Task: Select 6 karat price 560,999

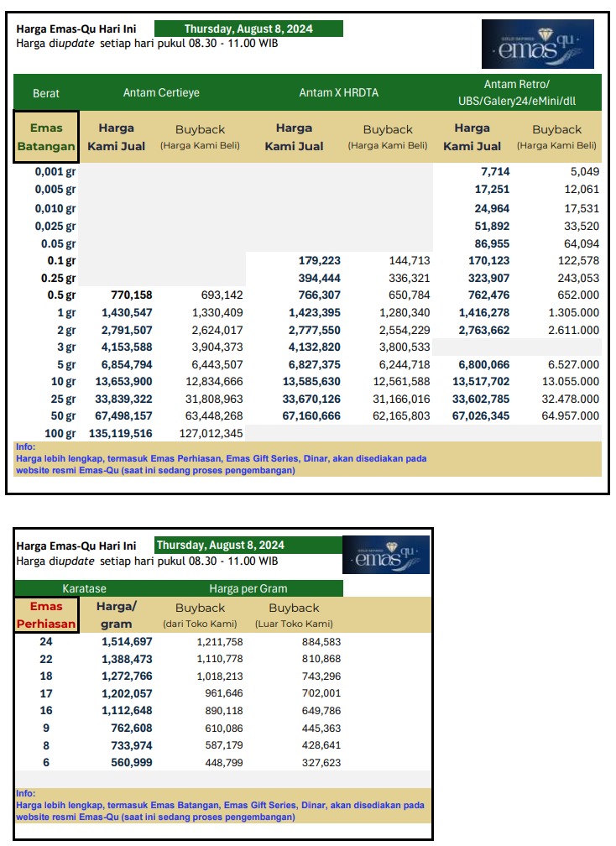Action: click(132, 762)
